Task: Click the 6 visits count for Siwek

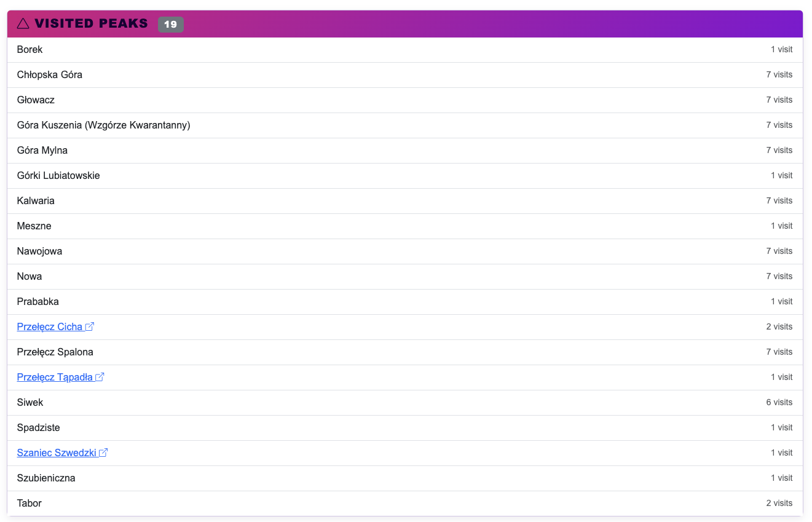Action: point(779,402)
